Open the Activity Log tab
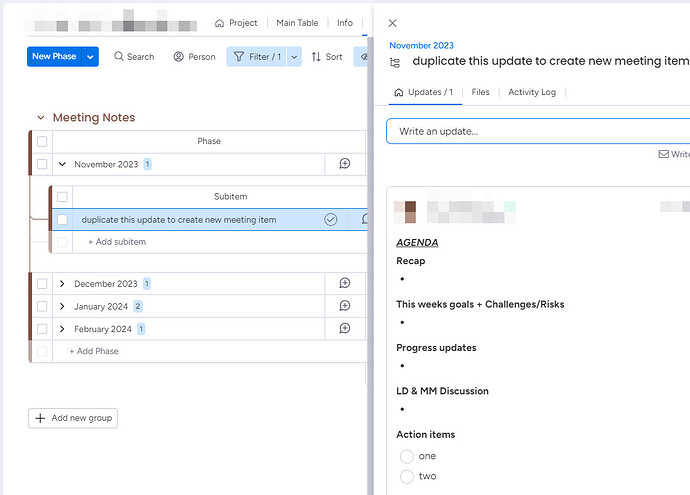690x495 pixels. [532, 92]
